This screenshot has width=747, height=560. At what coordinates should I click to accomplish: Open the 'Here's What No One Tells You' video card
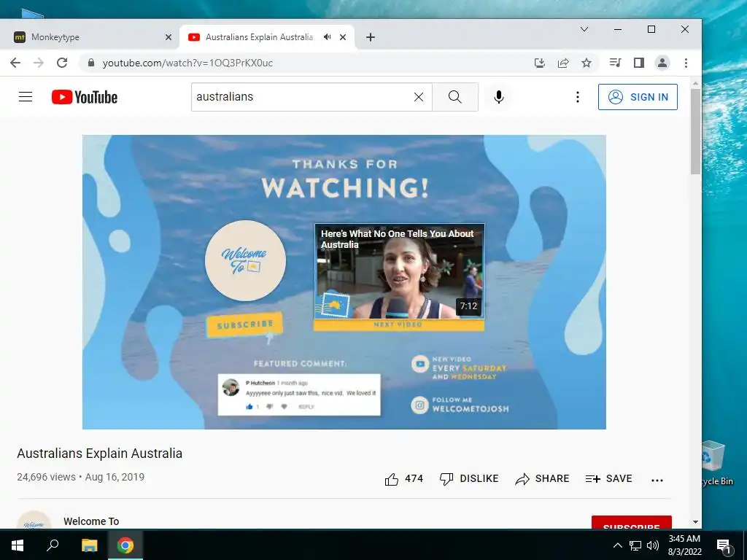[x=399, y=271]
